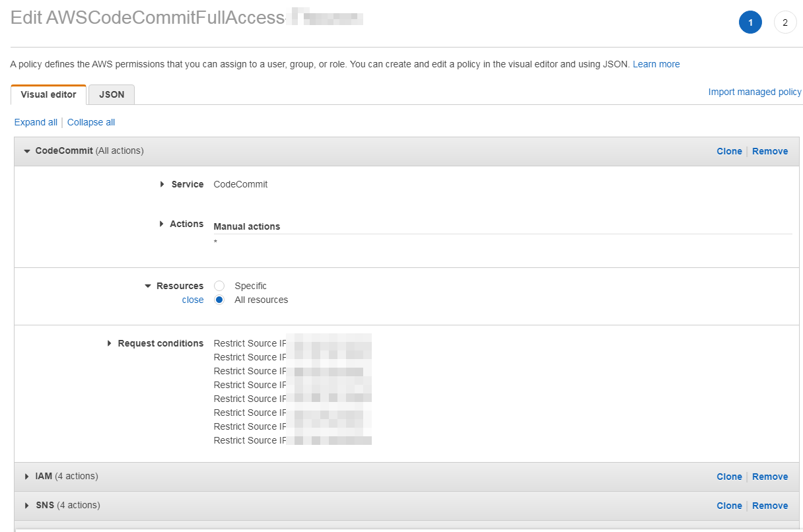The height and width of the screenshot is (532, 803).
Task: Remove the SNS statement
Action: (x=770, y=506)
